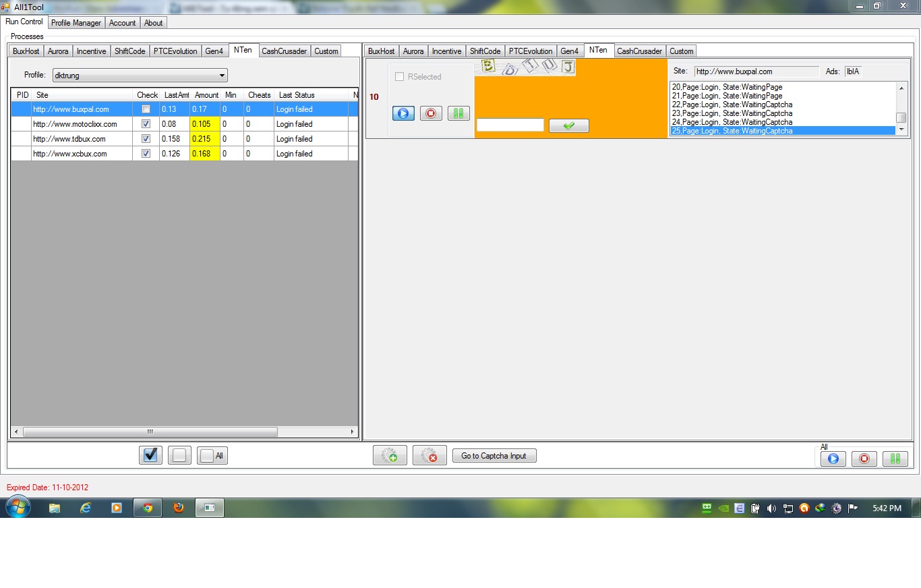Screen dimensions: 921x588
Task: Click the horizontal scrollbar under the site table
Action: (150, 432)
